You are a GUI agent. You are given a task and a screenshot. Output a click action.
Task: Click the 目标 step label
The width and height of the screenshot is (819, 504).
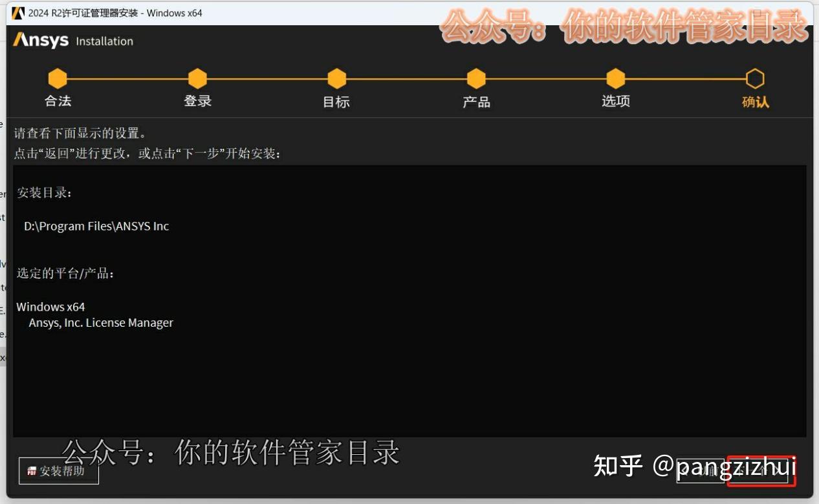[x=336, y=102]
